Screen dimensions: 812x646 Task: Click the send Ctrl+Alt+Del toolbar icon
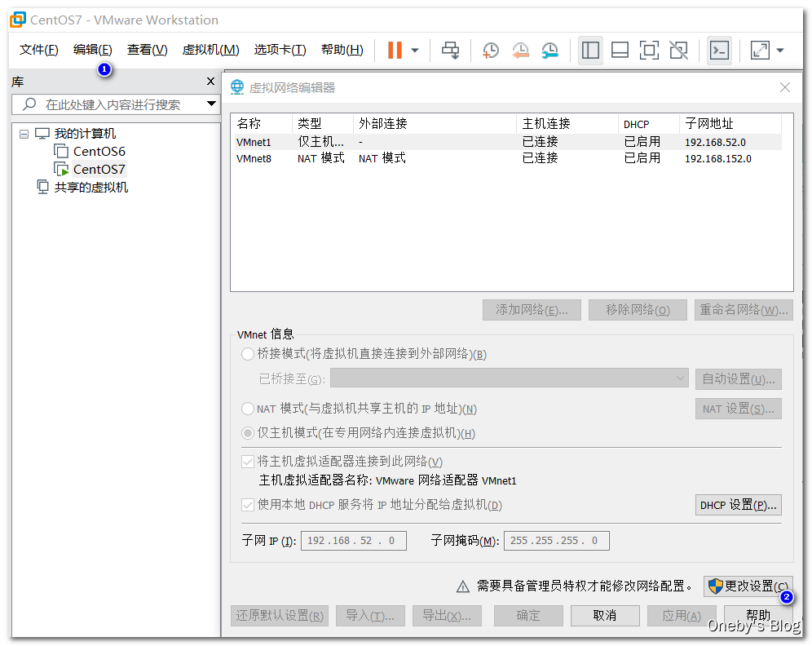click(x=450, y=51)
